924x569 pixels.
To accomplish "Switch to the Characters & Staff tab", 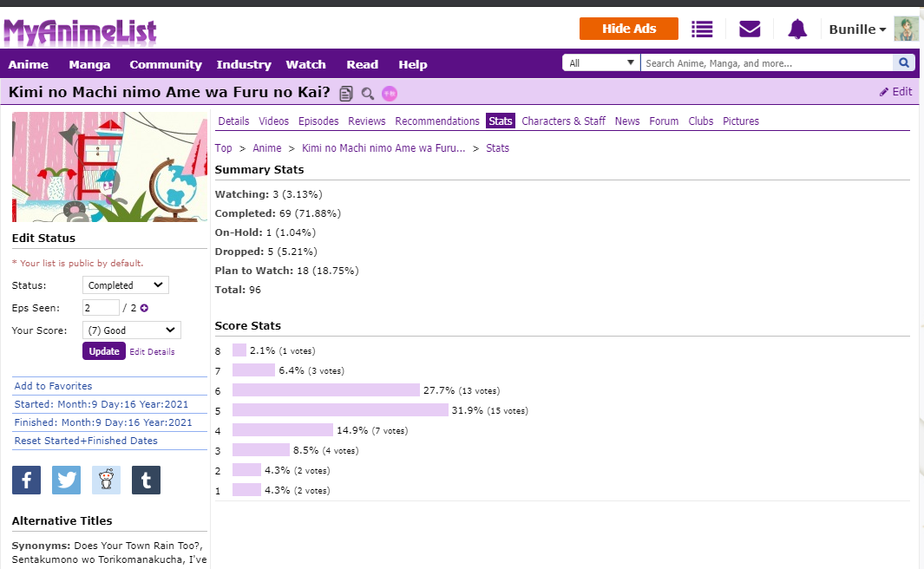I will [x=563, y=121].
